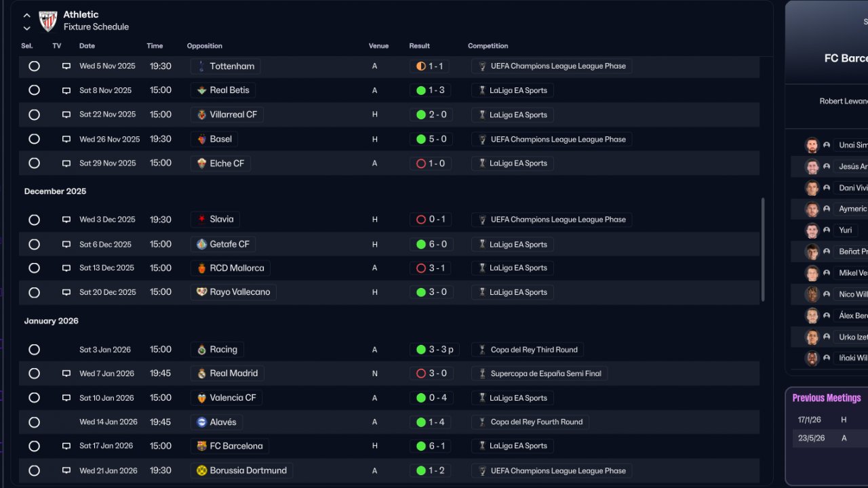Sort fixtures by Date column header
The height and width of the screenshot is (488, 868).
tap(87, 46)
